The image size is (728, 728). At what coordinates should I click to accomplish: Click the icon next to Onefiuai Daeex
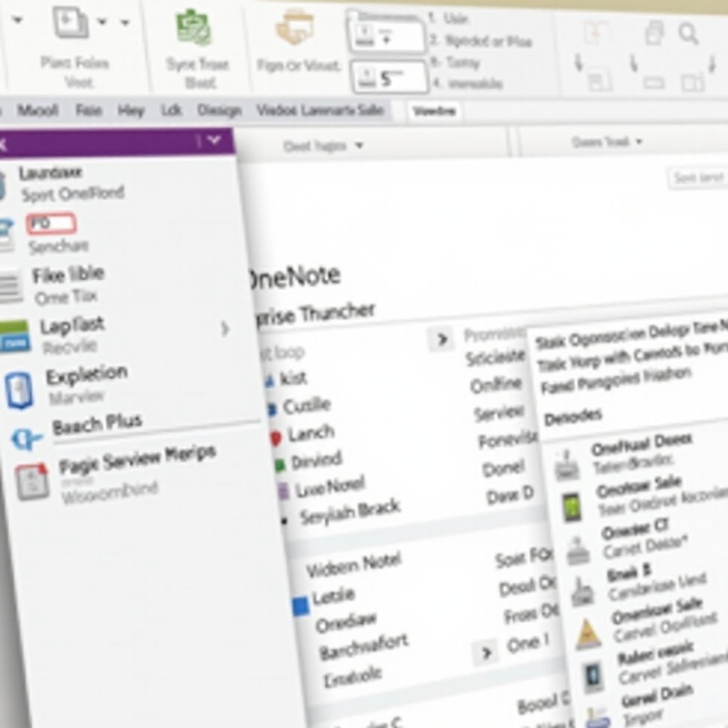pyautogui.click(x=567, y=465)
